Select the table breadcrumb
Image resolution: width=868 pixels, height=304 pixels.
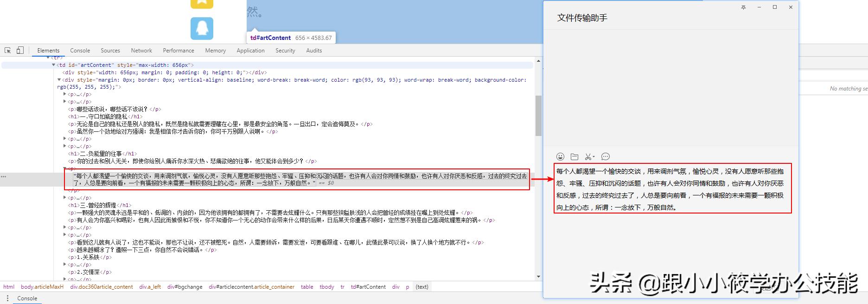pos(307,287)
